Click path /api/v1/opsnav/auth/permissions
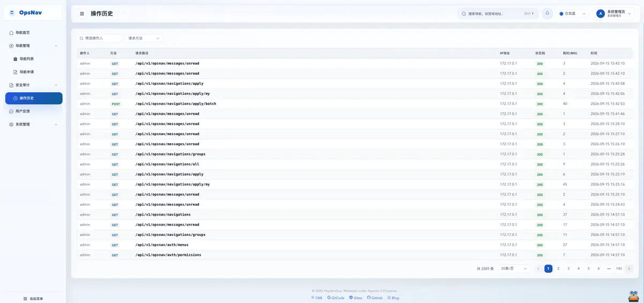 pos(168,255)
